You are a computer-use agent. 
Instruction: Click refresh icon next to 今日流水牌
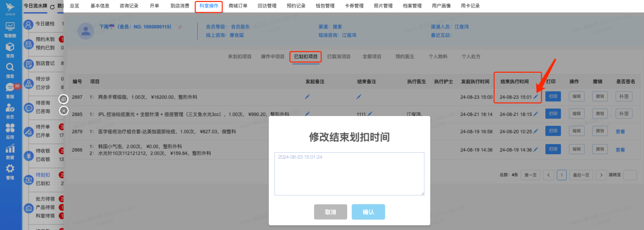click(x=52, y=6)
